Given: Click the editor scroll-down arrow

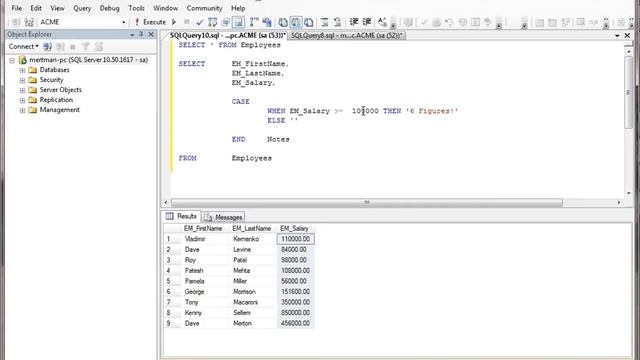Looking at the screenshot, I should [x=628, y=193].
